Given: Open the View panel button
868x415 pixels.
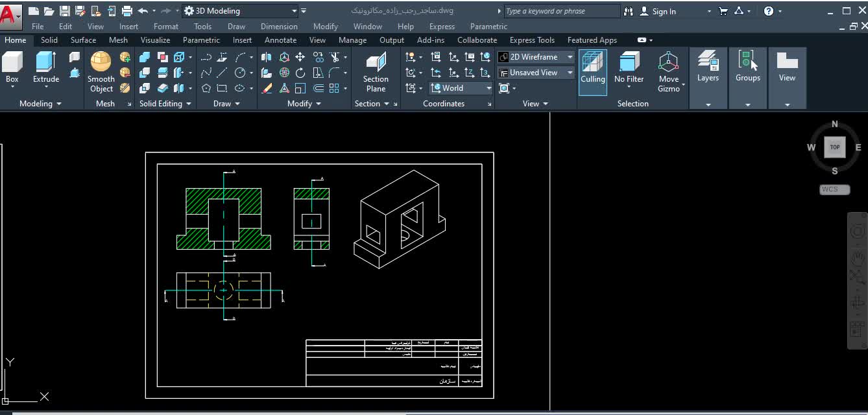Looking at the screenshot, I should pos(787,78).
